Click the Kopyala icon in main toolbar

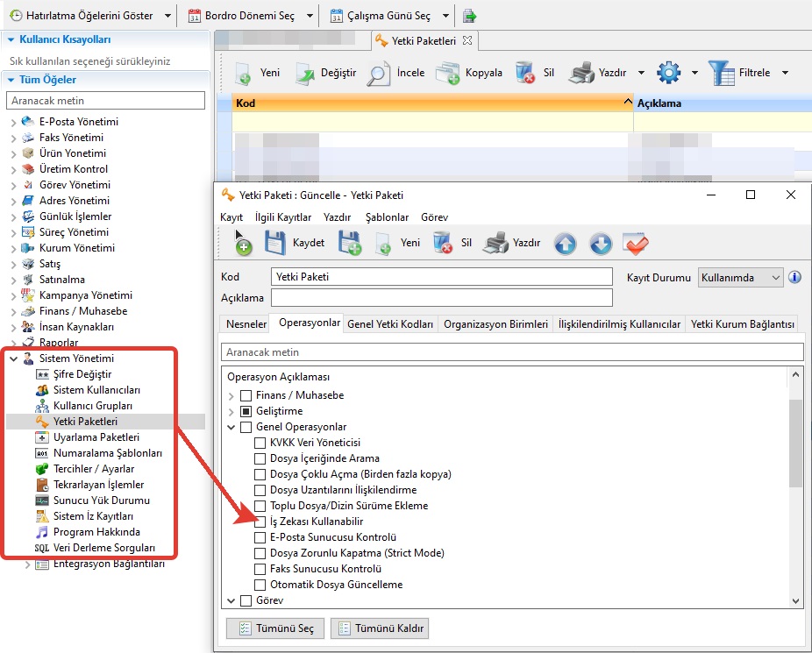pos(448,73)
